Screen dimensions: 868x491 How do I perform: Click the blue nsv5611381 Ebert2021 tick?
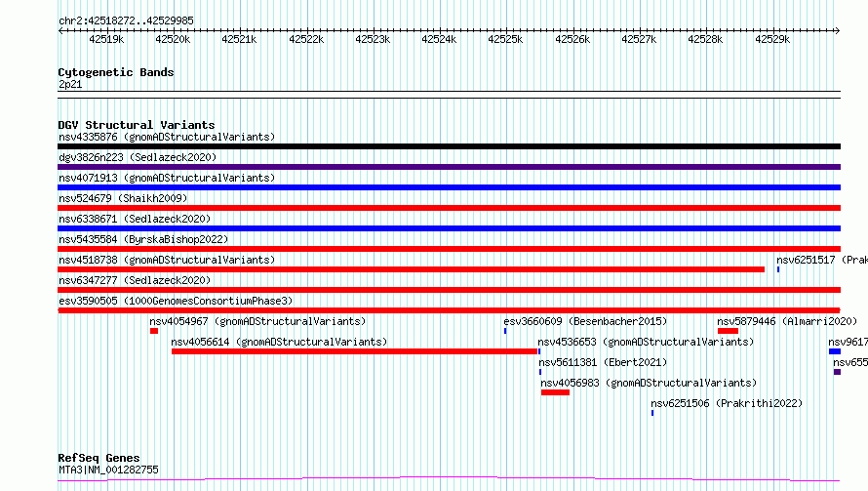click(x=539, y=372)
